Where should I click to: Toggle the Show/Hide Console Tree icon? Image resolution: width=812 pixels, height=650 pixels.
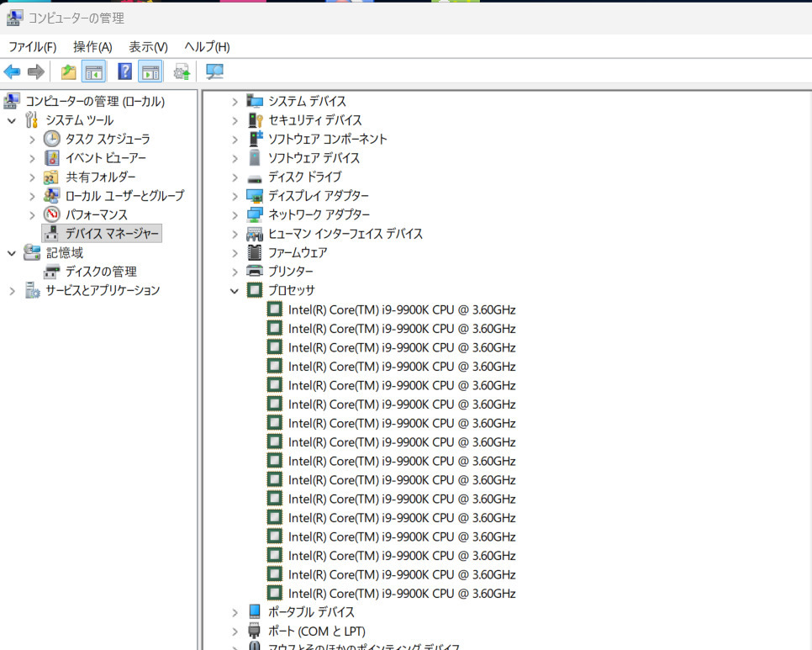point(93,72)
